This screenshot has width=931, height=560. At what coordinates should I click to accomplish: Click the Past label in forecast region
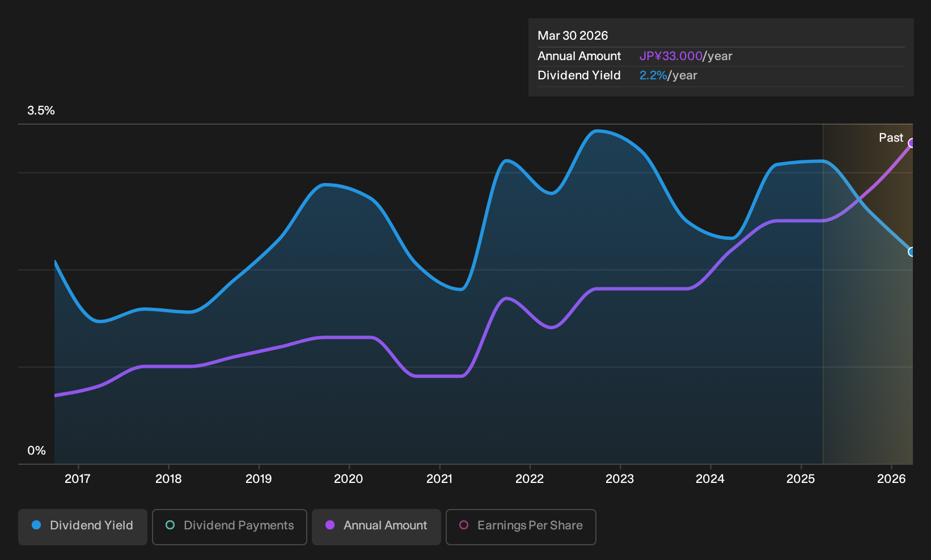point(891,138)
